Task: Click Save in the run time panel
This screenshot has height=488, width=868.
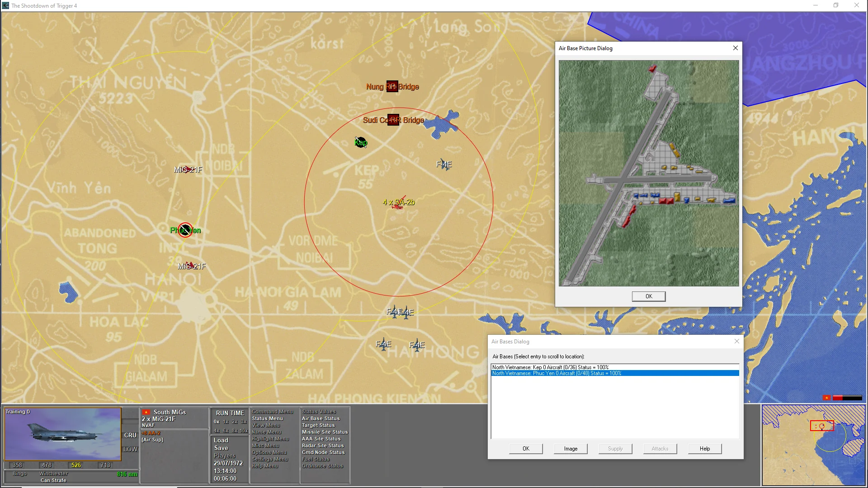Action: pyautogui.click(x=221, y=448)
